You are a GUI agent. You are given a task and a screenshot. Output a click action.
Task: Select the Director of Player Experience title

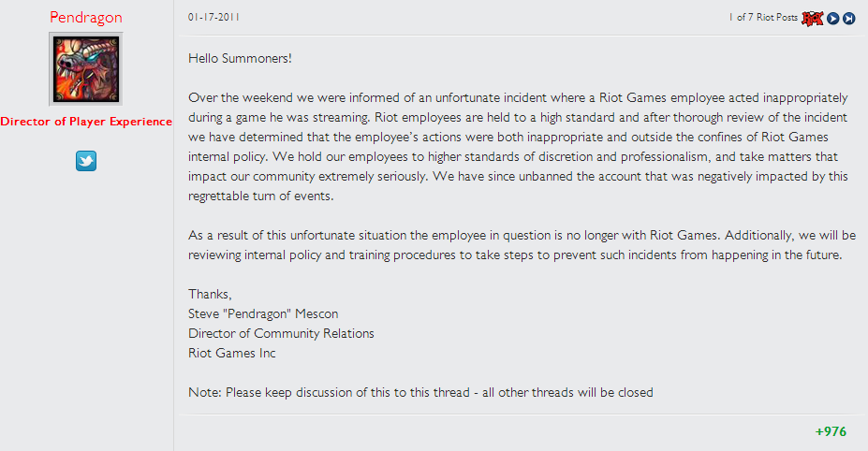click(86, 122)
